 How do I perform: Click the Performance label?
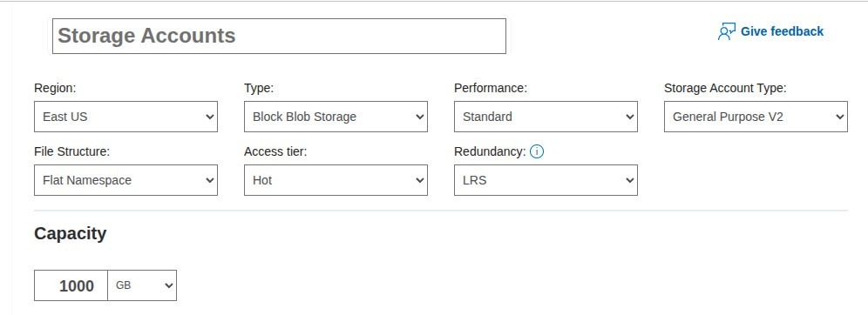491,88
